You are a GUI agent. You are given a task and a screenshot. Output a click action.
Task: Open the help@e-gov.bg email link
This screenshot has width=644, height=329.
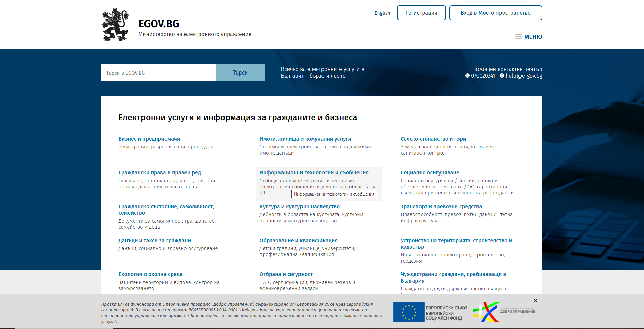coord(524,76)
